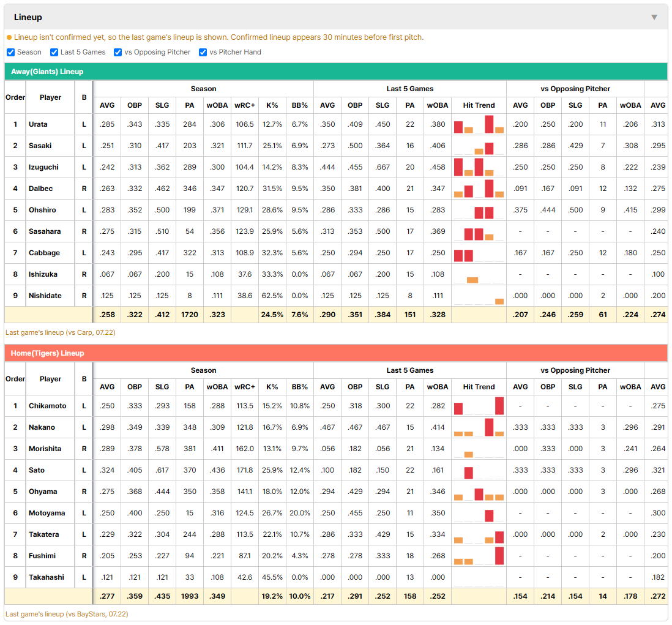Image resolution: width=672 pixels, height=625 pixels.
Task: Toggle the vs Pitcher Hand checkbox
Action: [203, 52]
